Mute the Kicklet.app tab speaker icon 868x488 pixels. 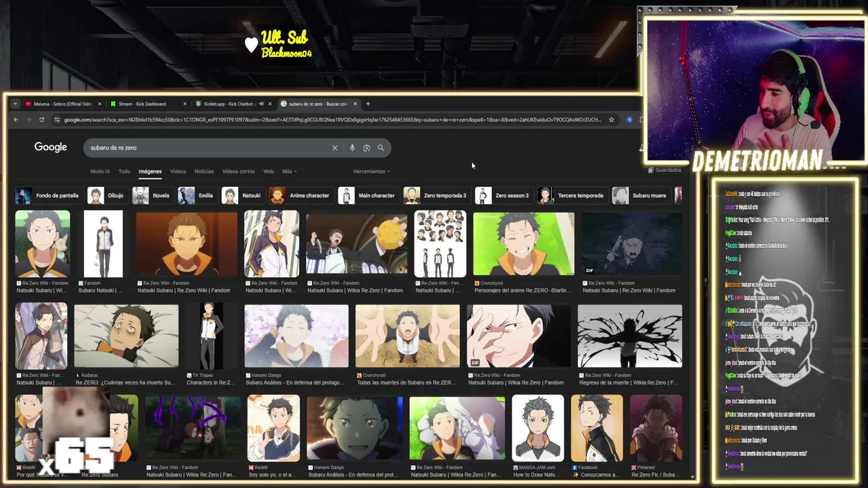(261, 104)
